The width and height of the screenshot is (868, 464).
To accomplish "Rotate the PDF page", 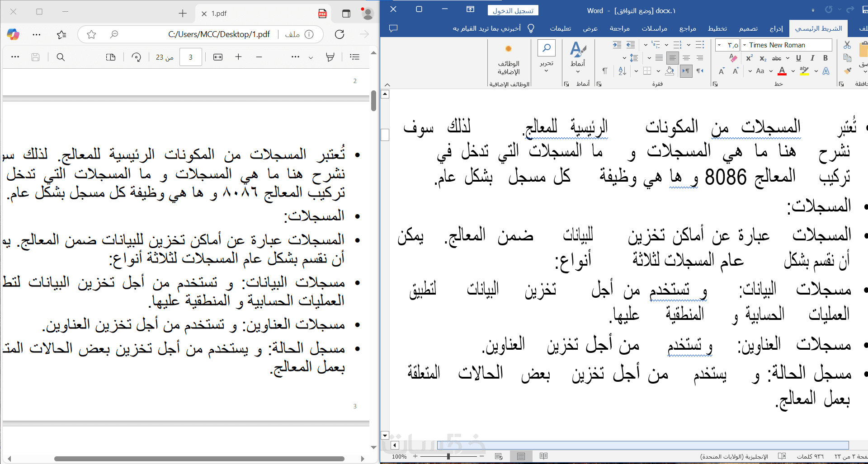I will [136, 57].
